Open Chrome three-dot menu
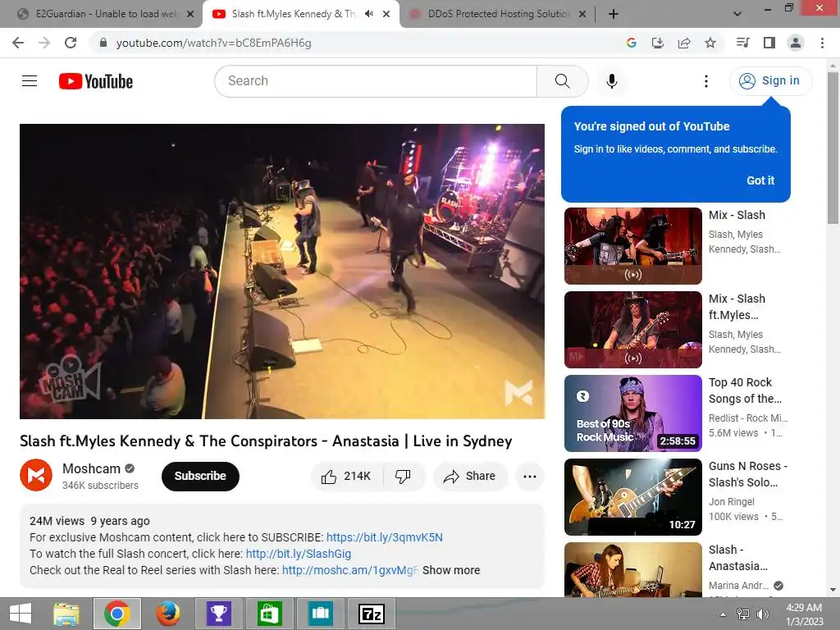The image size is (840, 630). [x=822, y=43]
